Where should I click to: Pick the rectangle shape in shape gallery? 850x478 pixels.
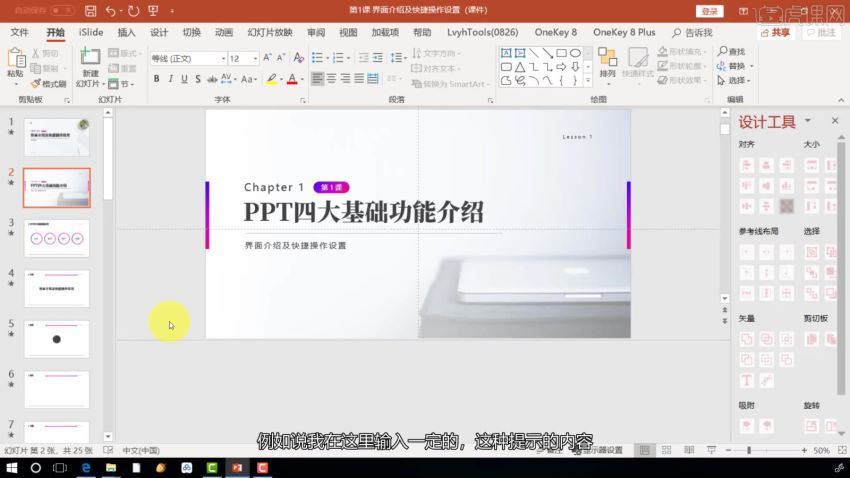click(x=562, y=53)
